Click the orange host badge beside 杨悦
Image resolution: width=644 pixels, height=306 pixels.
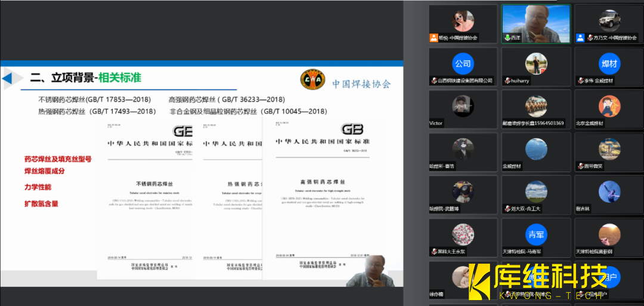[x=434, y=38]
